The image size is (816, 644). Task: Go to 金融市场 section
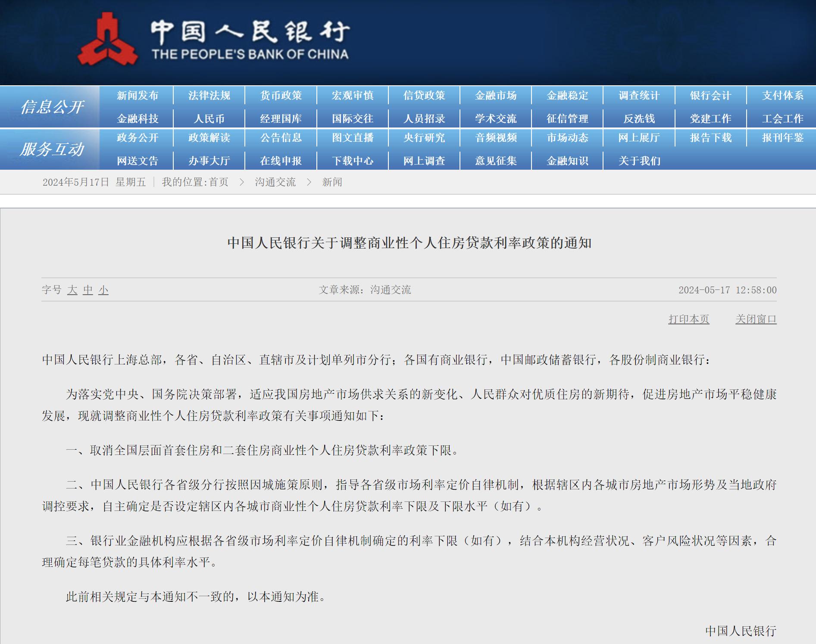tap(496, 95)
